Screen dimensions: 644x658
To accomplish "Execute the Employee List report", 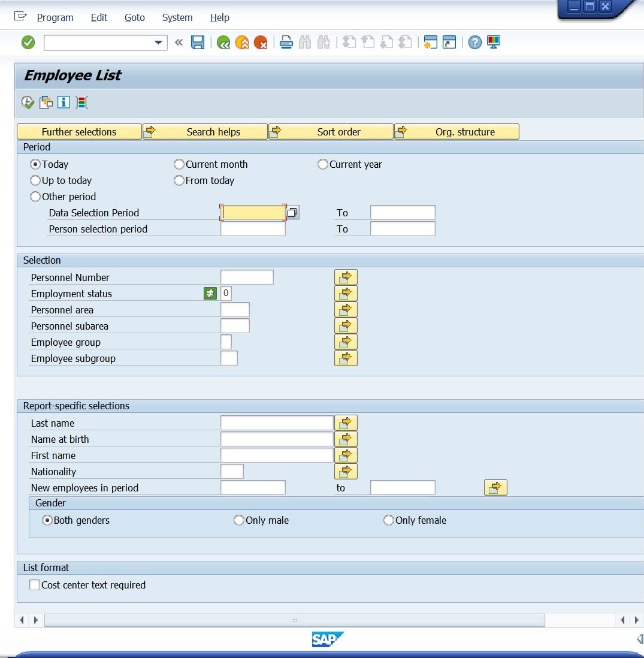I will (28, 102).
